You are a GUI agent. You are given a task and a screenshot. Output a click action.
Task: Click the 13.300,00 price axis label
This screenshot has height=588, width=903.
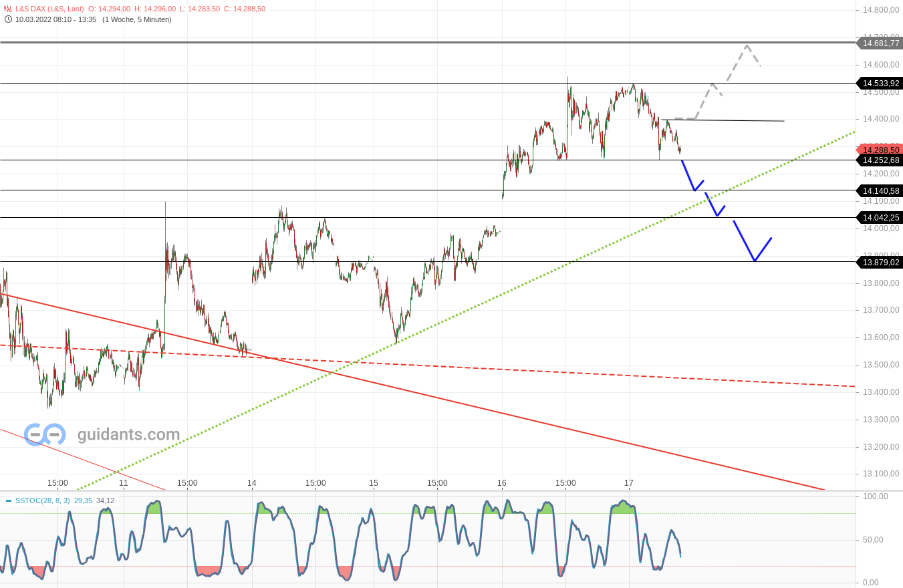[880, 420]
